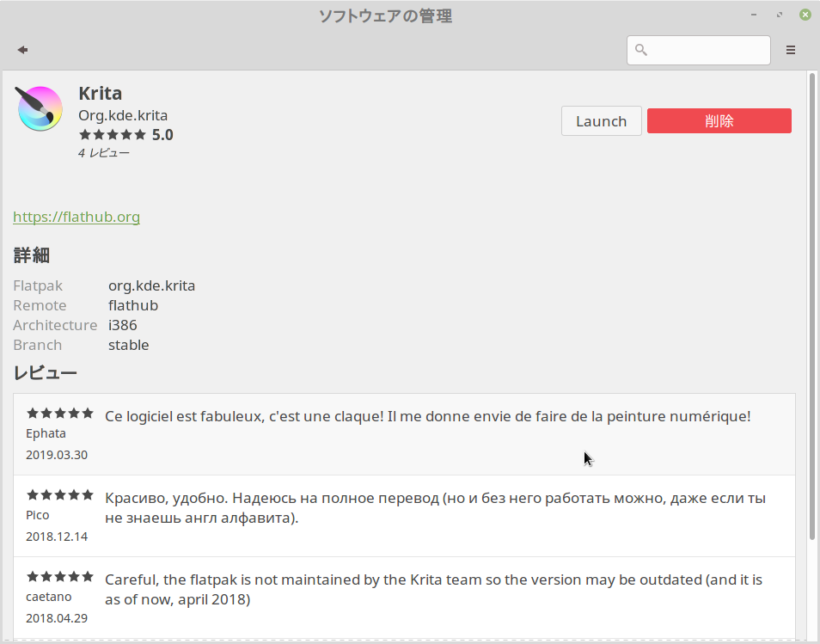820x644 pixels.
Task: Click the Krita application logo
Action: point(40,108)
